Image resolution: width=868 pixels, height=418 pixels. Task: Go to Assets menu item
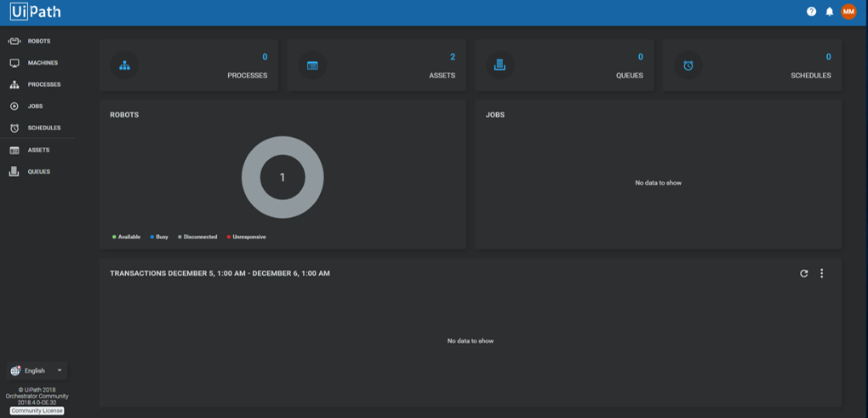[39, 150]
